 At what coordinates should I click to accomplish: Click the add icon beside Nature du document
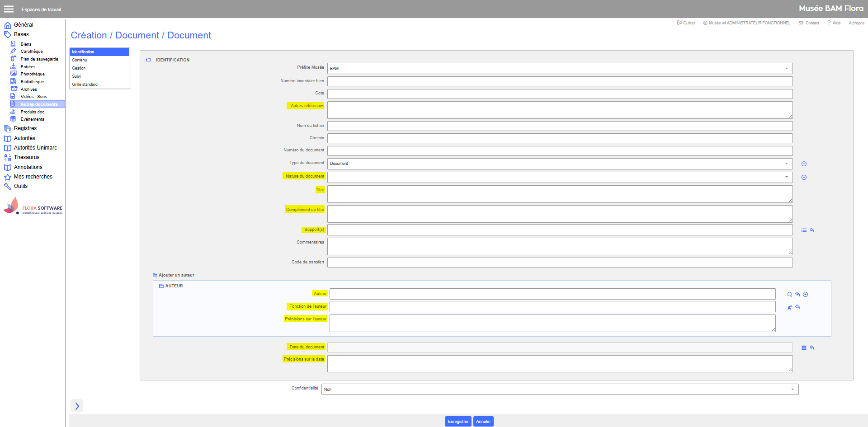804,178
